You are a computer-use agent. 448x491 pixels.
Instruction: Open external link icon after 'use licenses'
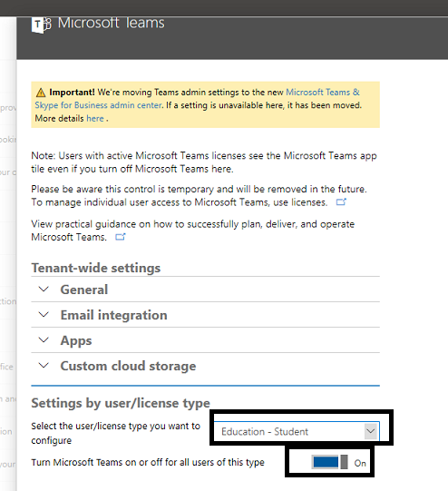click(x=341, y=202)
